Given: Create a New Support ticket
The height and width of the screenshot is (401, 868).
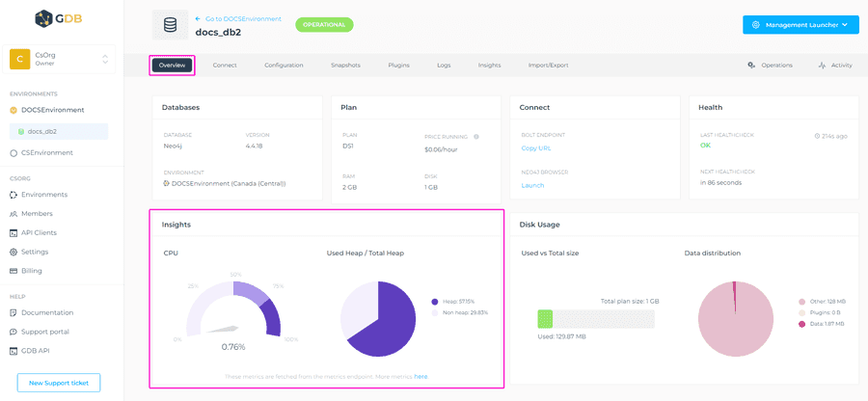Looking at the screenshot, I should [x=59, y=383].
